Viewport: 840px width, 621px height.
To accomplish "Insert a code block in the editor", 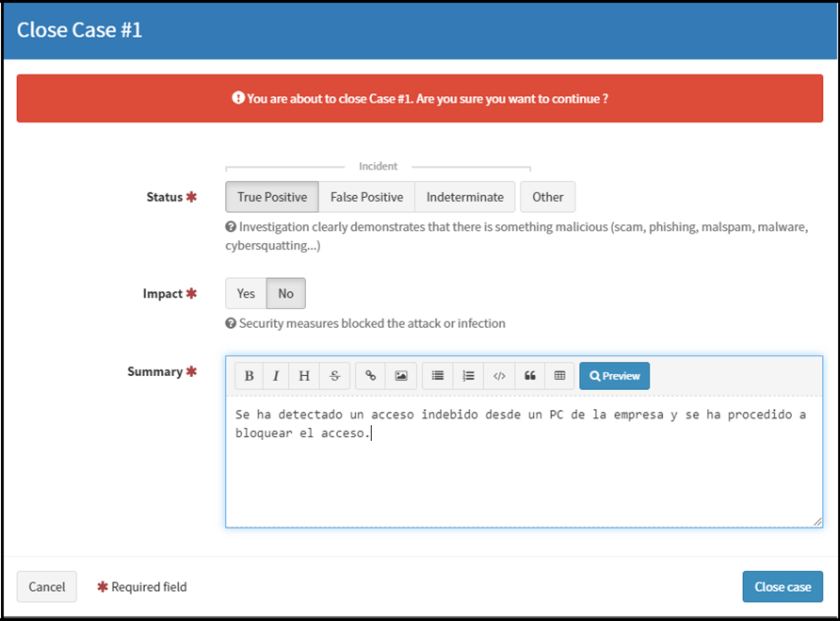I will point(498,375).
